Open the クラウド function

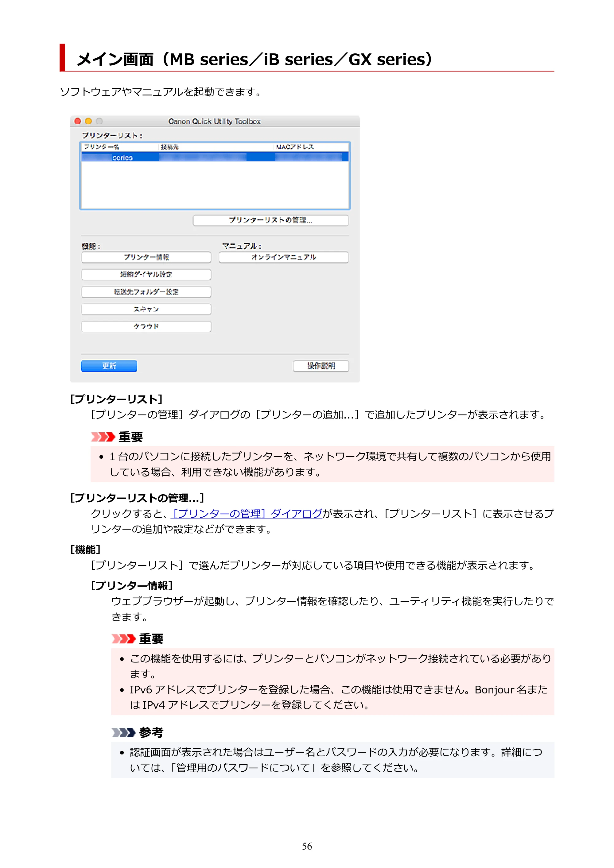[146, 327]
